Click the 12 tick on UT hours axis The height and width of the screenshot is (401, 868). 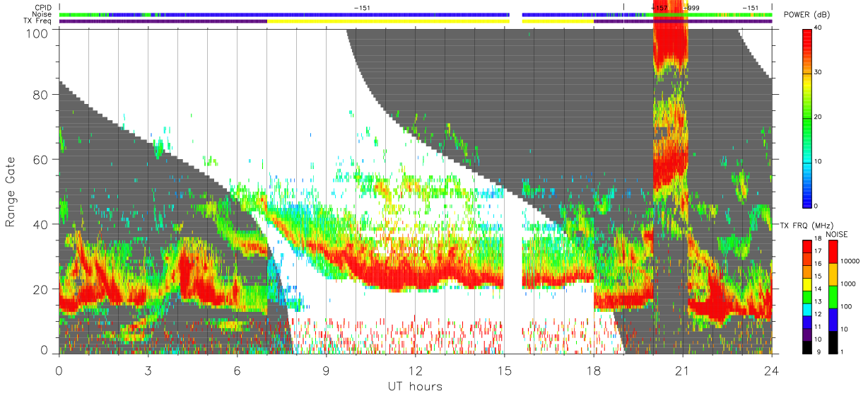pos(416,370)
